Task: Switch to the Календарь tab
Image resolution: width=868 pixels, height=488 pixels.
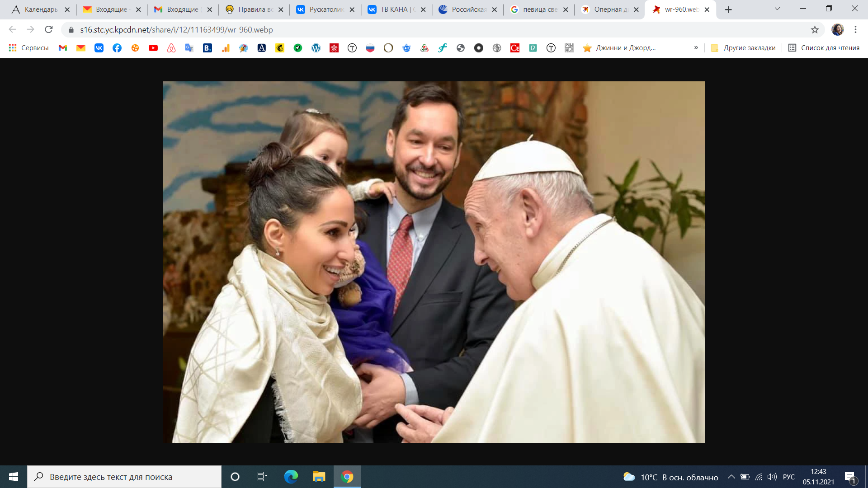Action: coord(41,9)
